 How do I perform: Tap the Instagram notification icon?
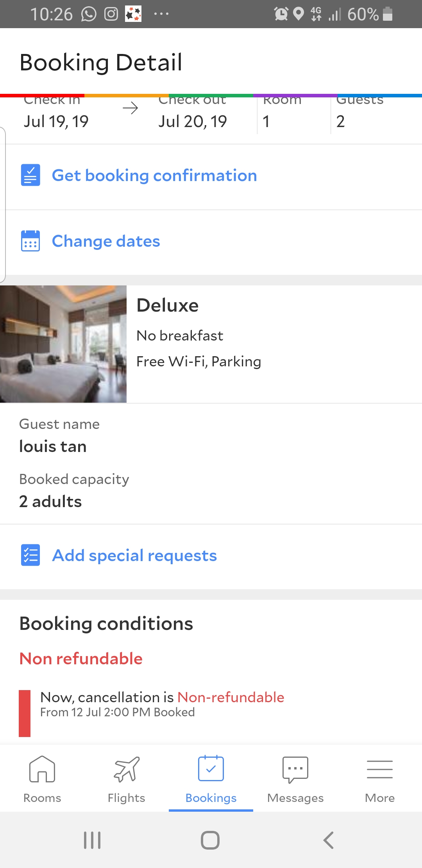111,14
